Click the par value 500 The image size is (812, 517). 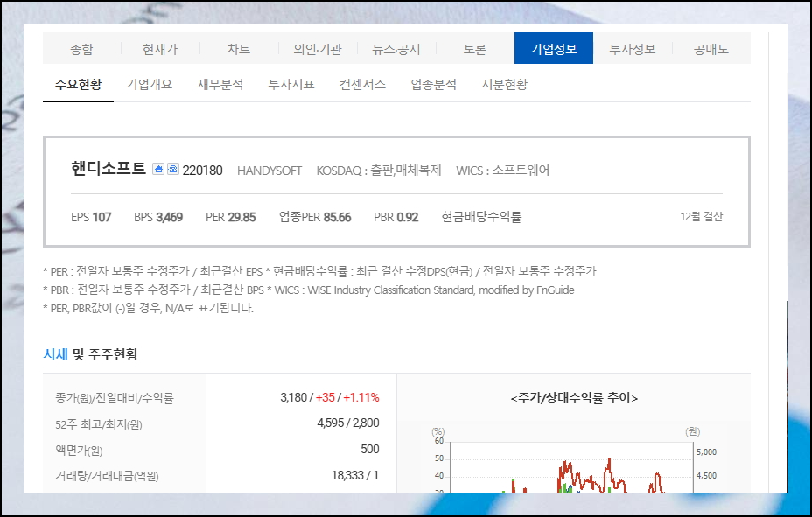(370, 449)
